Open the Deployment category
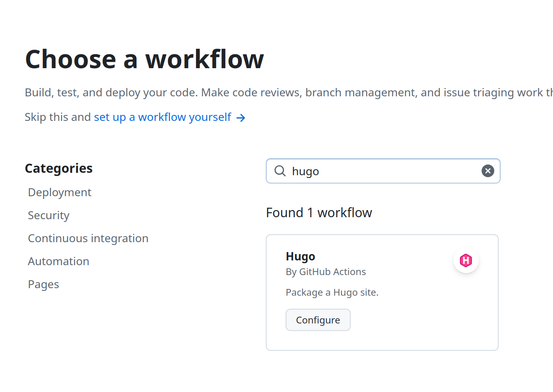The height and width of the screenshot is (392, 553). point(60,192)
